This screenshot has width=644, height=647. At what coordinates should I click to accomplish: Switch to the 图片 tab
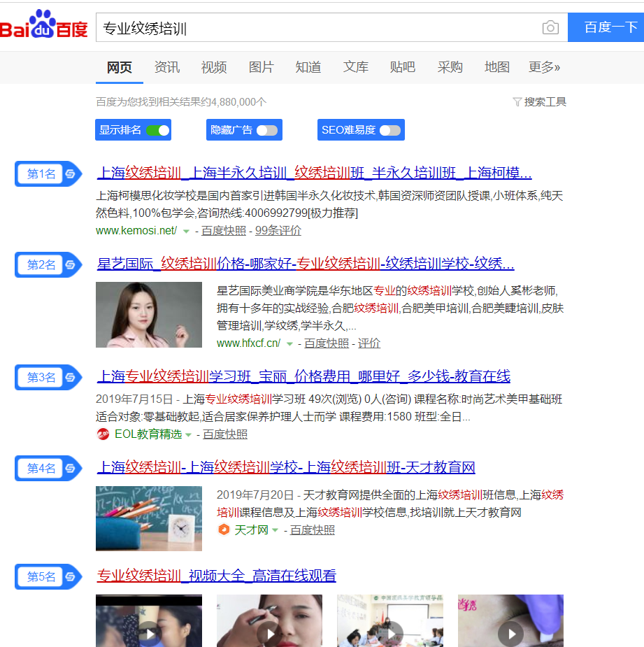tap(261, 67)
